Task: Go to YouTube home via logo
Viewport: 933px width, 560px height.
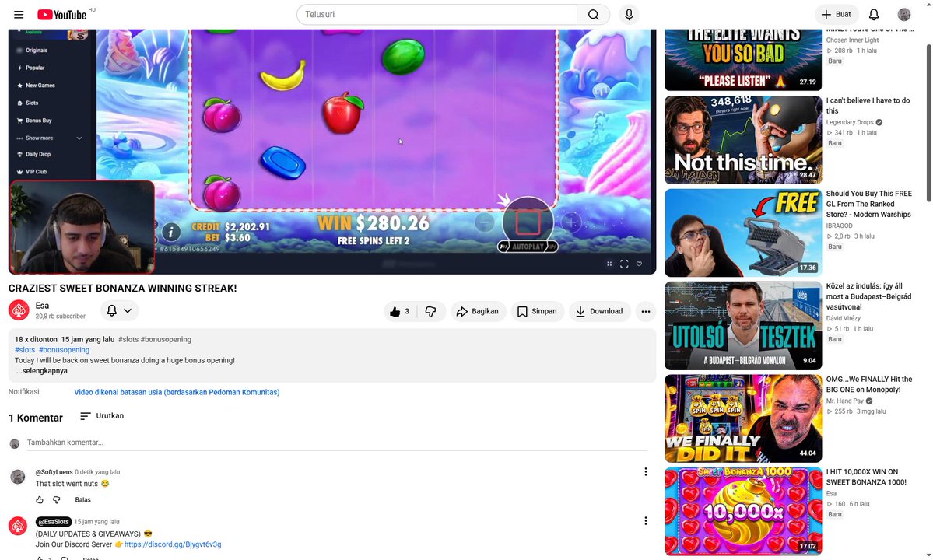Action: pyautogui.click(x=62, y=14)
